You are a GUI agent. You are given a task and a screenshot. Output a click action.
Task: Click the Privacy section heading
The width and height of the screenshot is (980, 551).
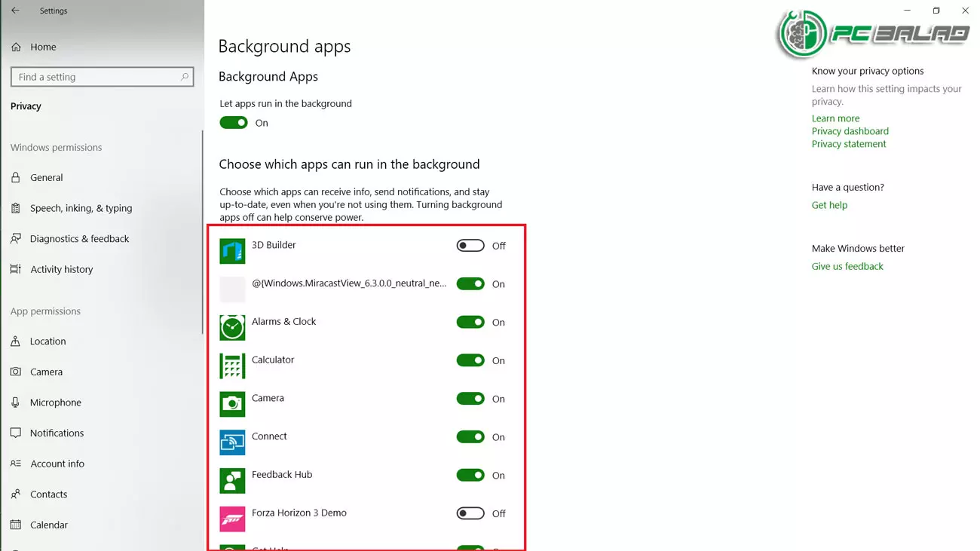point(26,106)
